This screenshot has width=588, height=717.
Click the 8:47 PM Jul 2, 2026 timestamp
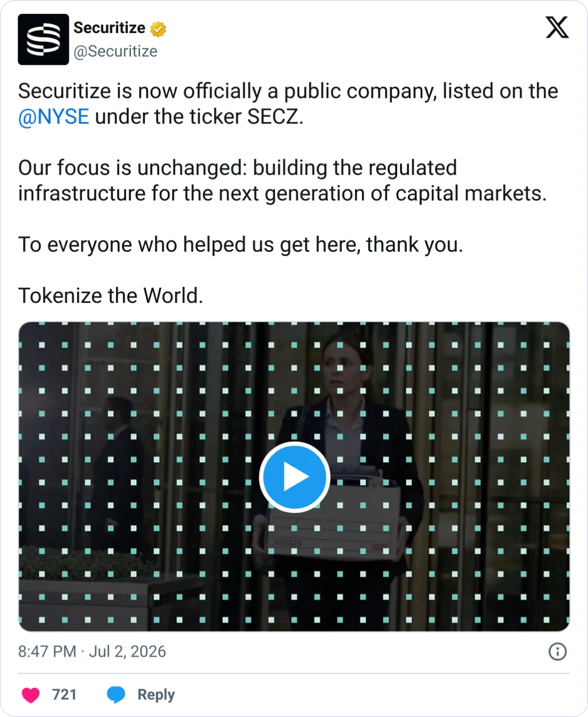pyautogui.click(x=92, y=651)
